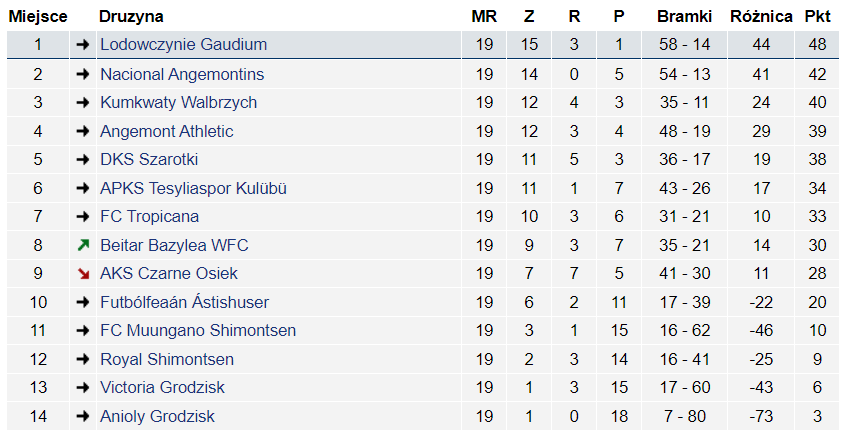Click the Różnica column header

(x=761, y=17)
